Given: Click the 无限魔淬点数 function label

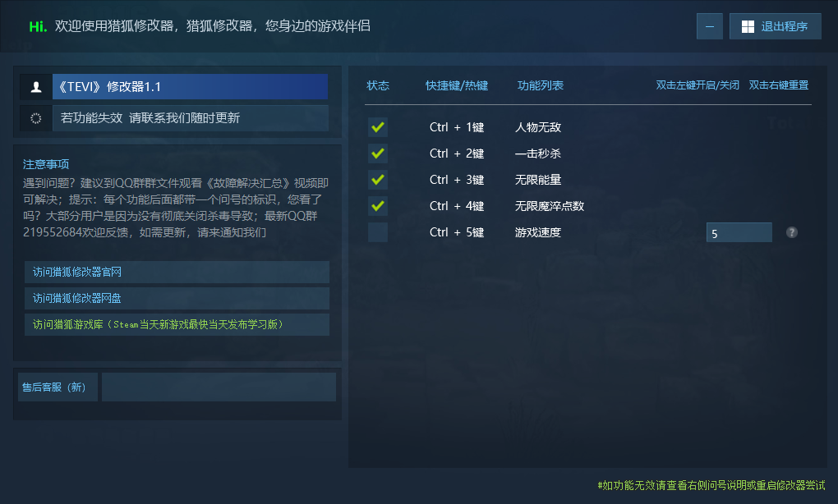Looking at the screenshot, I should tap(550, 206).
